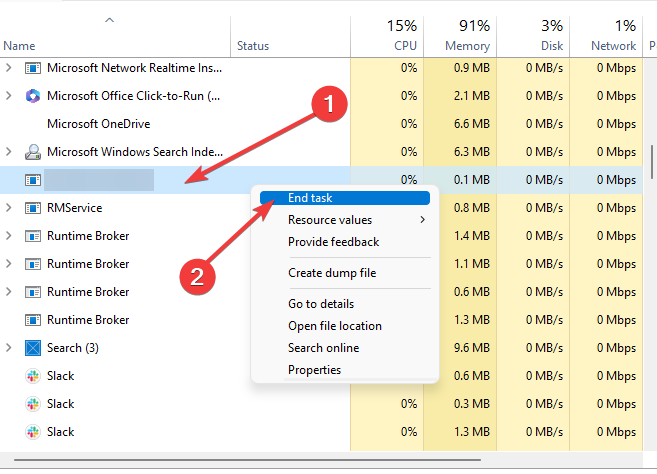Expand the Search (3) process group
Viewport: 657px width, 474px height.
[x=8, y=348]
